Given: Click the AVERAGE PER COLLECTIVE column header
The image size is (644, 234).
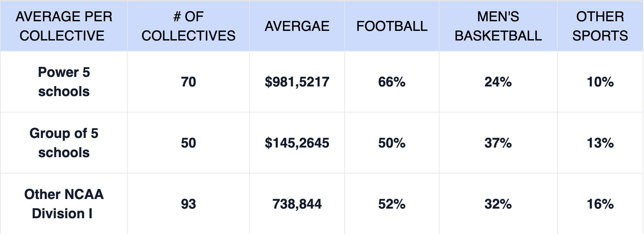Looking at the screenshot, I should tap(64, 26).
